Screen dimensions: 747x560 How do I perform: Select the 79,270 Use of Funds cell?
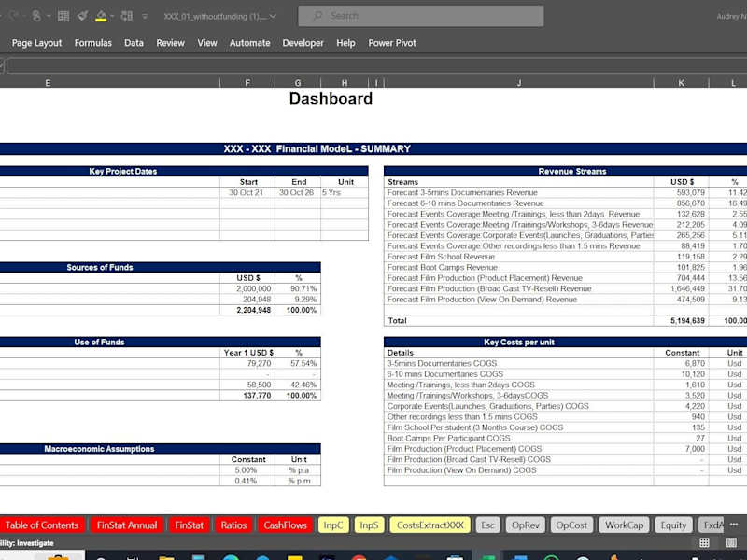pos(247,363)
